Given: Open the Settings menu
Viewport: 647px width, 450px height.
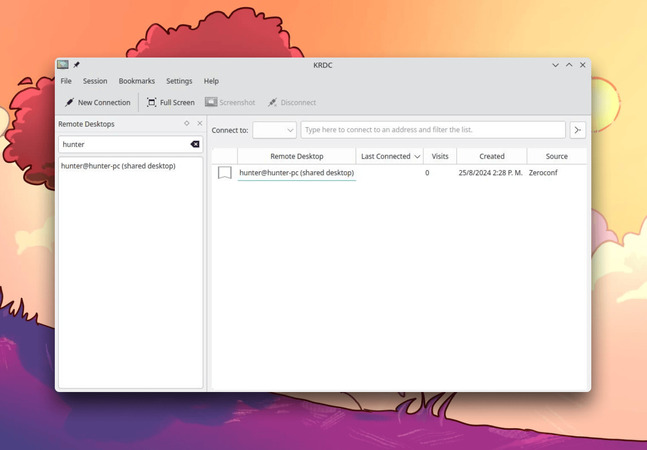Looking at the screenshot, I should tap(179, 81).
